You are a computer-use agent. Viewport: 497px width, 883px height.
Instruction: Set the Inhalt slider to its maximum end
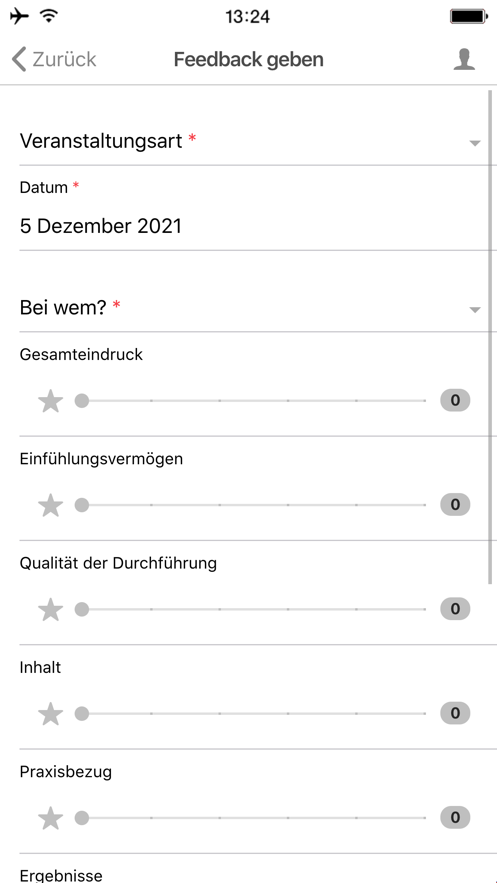[x=425, y=713]
